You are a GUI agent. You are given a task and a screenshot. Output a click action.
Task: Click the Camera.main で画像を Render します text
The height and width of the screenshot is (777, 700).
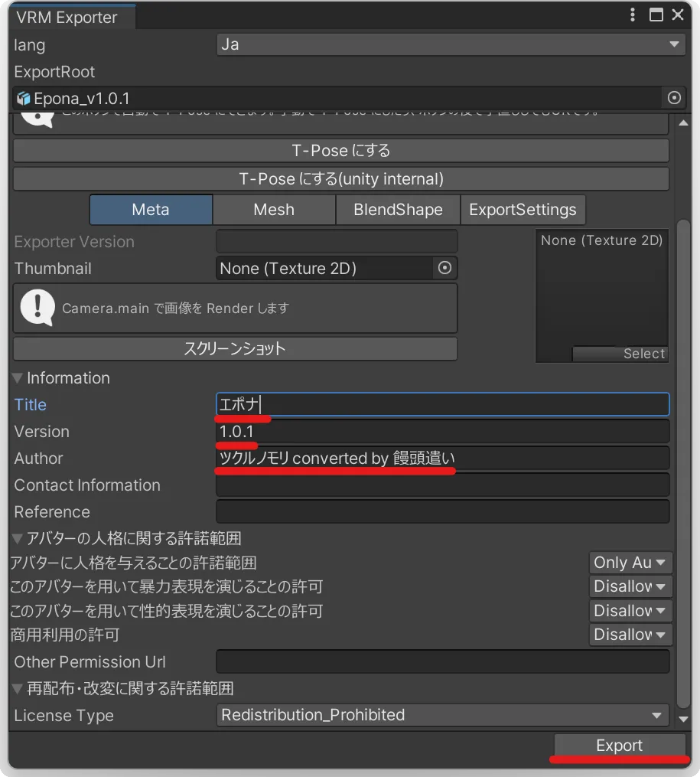tap(176, 309)
